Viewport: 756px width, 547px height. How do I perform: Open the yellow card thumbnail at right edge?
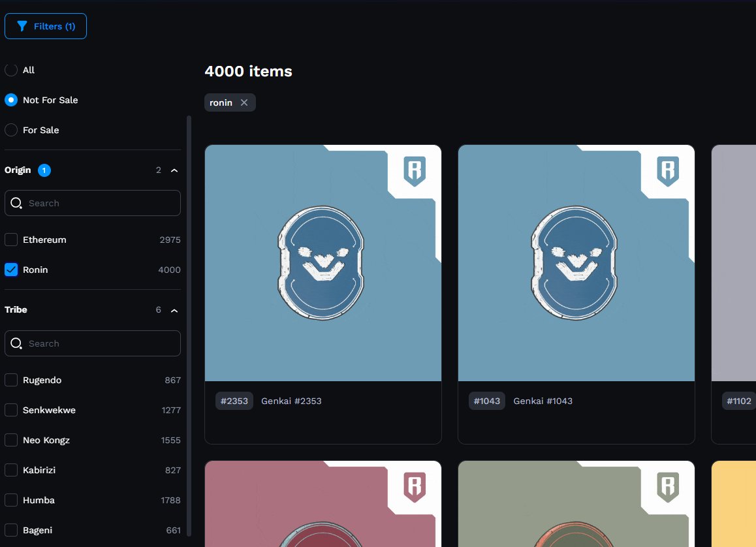pyautogui.click(x=734, y=504)
